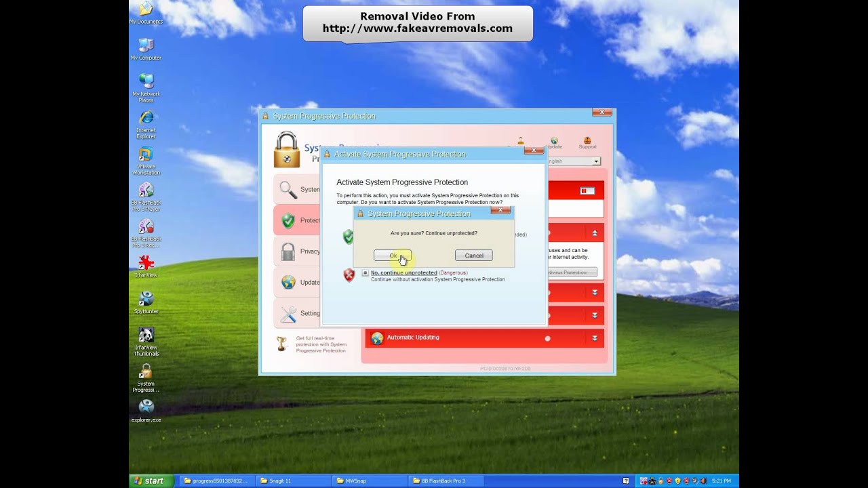Click green shield icon in activation dialog
The width and height of the screenshot is (868, 488).
tap(348, 236)
